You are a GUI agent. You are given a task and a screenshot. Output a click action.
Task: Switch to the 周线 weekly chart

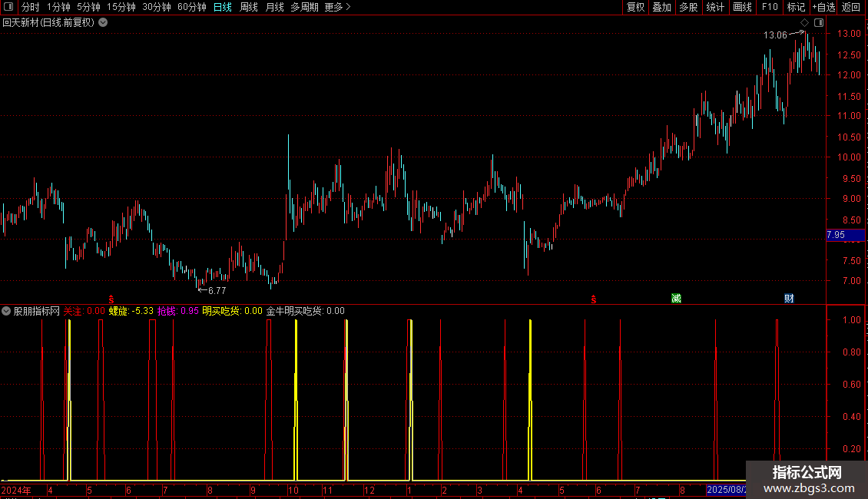(249, 7)
